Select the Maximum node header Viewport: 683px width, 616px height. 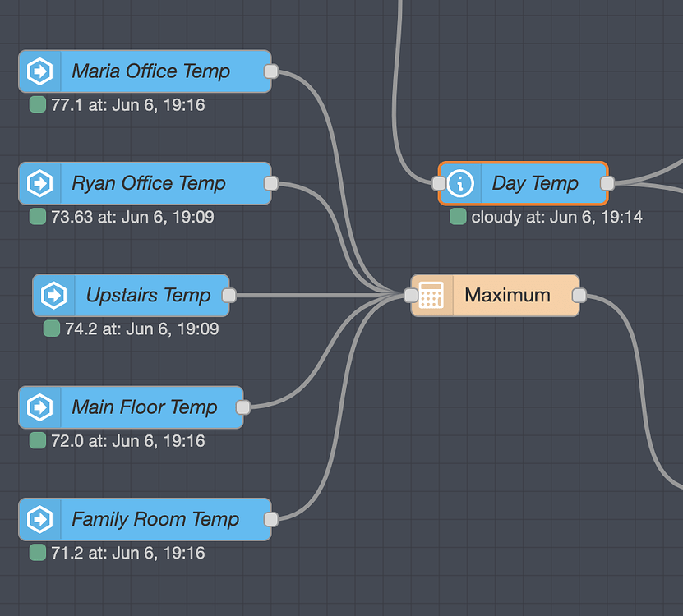(507, 295)
